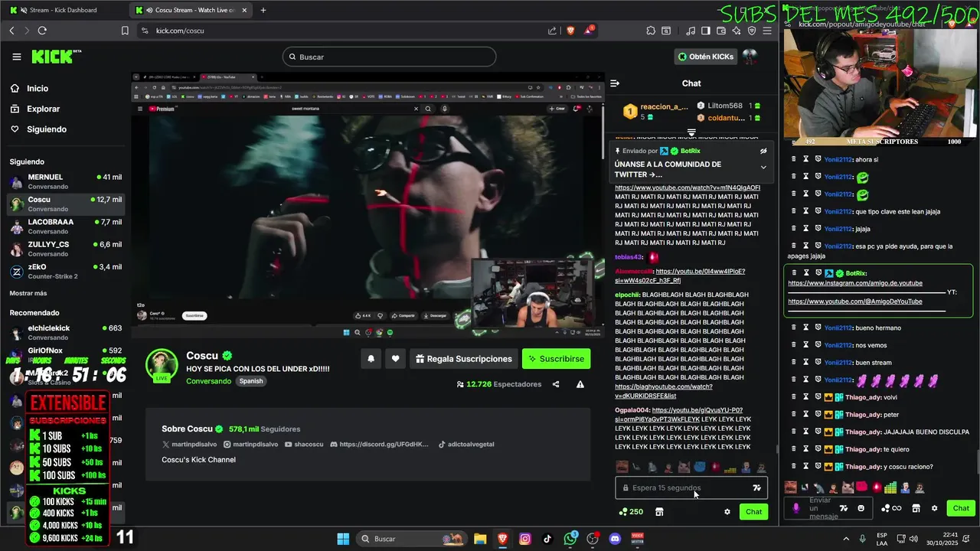980x551 pixels.
Task: Select MERNUEL in the followed channels
Action: pyautogui.click(x=65, y=181)
